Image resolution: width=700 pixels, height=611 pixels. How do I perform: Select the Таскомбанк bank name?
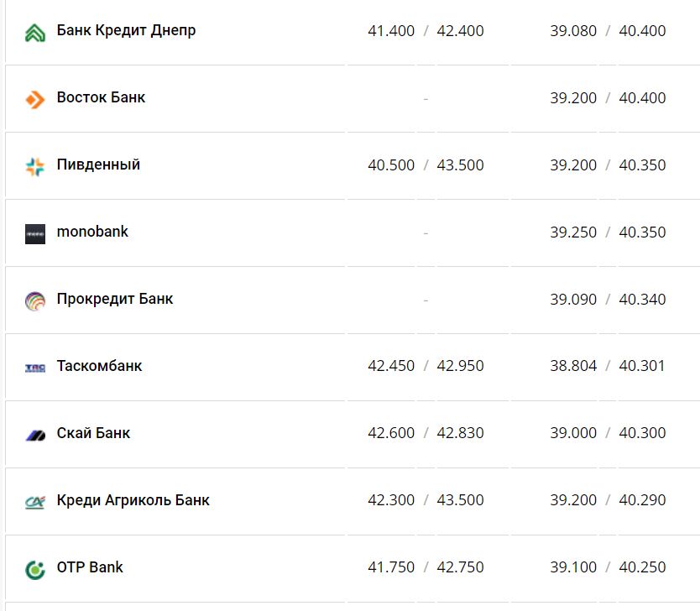tap(99, 366)
